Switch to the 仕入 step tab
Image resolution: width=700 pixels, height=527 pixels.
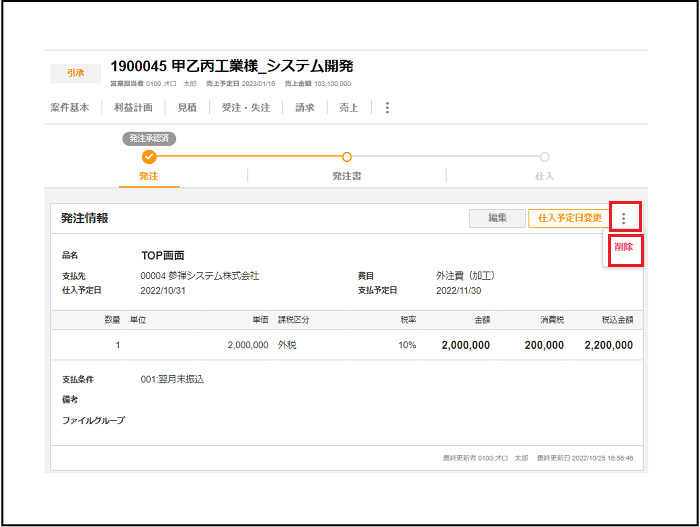pos(544,176)
